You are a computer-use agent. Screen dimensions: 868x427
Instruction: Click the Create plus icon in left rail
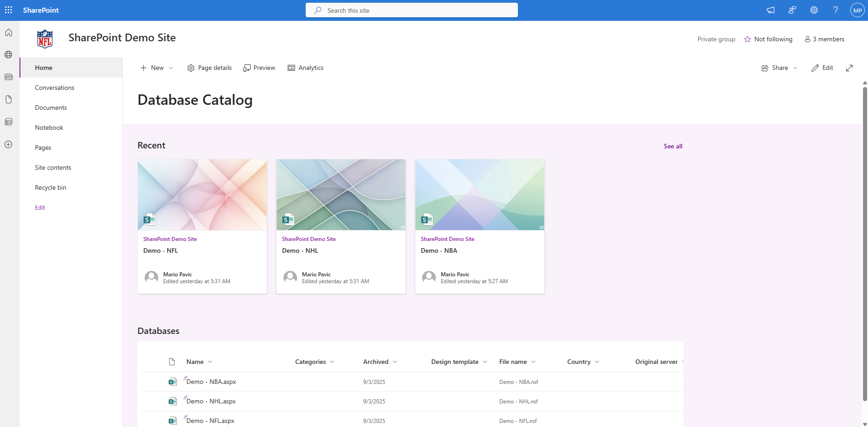pyautogui.click(x=9, y=144)
